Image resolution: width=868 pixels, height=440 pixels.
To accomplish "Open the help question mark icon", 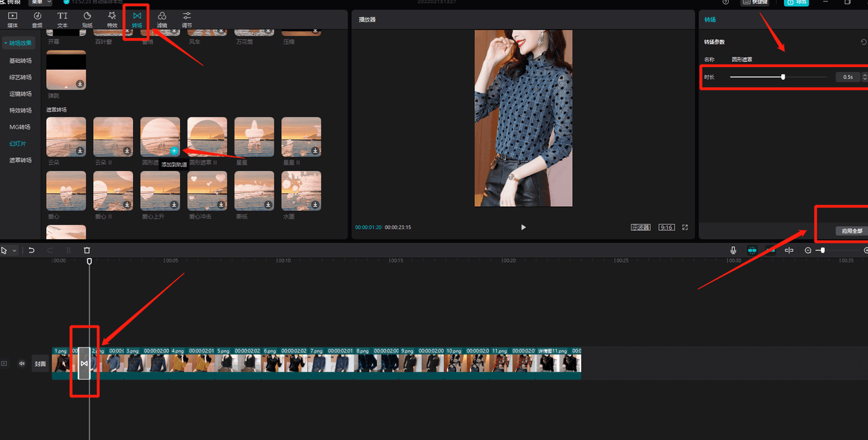I will [725, 2].
